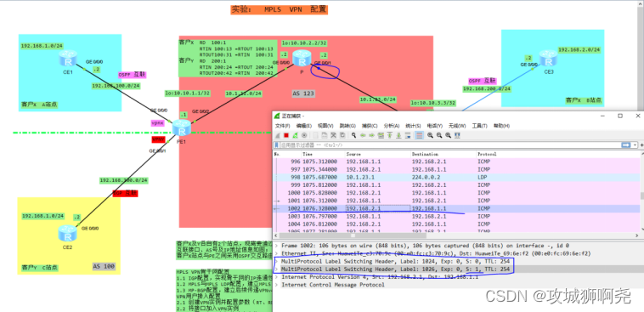The image size is (644, 312).
Task: Restart the current capture with green fin
Action: (x=296, y=135)
